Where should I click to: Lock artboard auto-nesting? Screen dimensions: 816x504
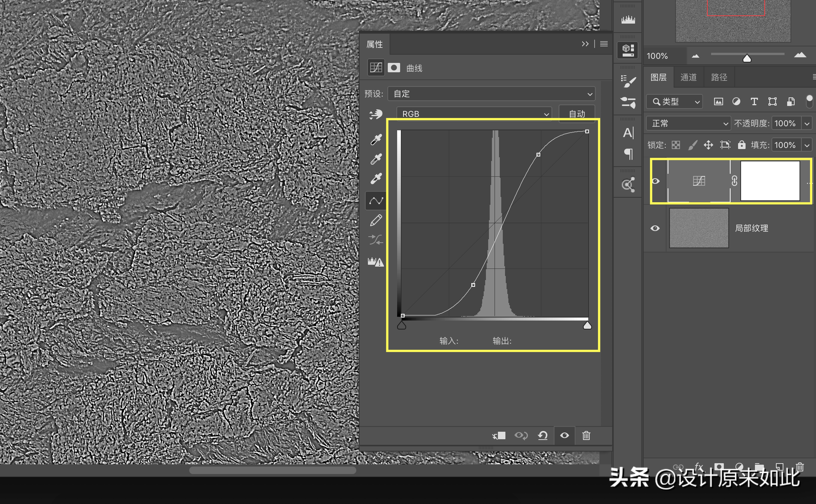click(x=725, y=145)
